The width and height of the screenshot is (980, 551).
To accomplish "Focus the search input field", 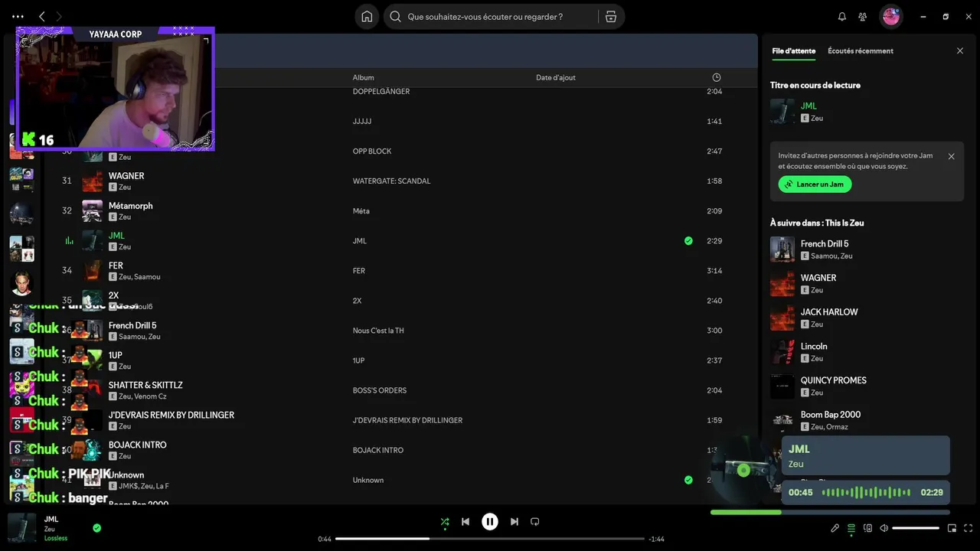I will [x=490, y=17].
